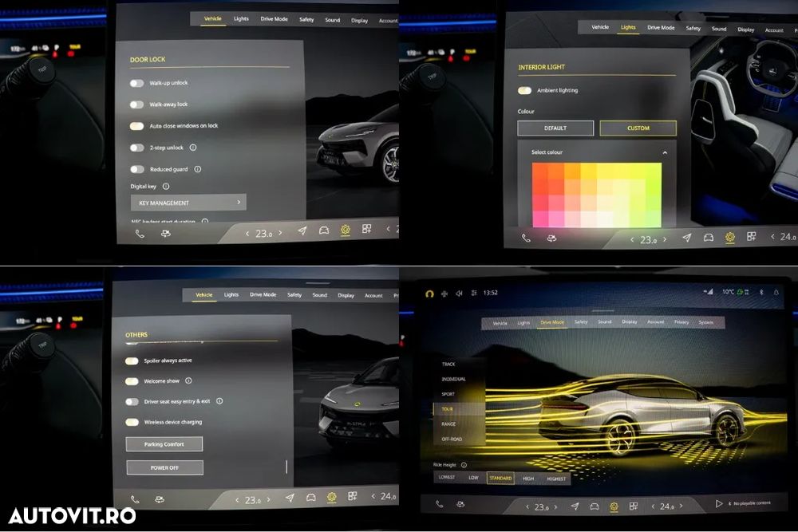Tap the play button on the Drive Mode screen
The image size is (798, 532).
[719, 503]
